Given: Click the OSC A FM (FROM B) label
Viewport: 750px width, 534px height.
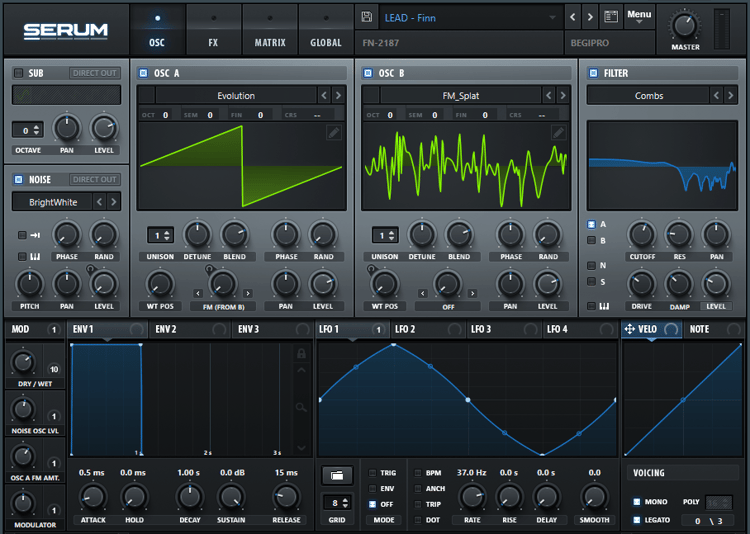Looking at the screenshot, I should (x=223, y=307).
